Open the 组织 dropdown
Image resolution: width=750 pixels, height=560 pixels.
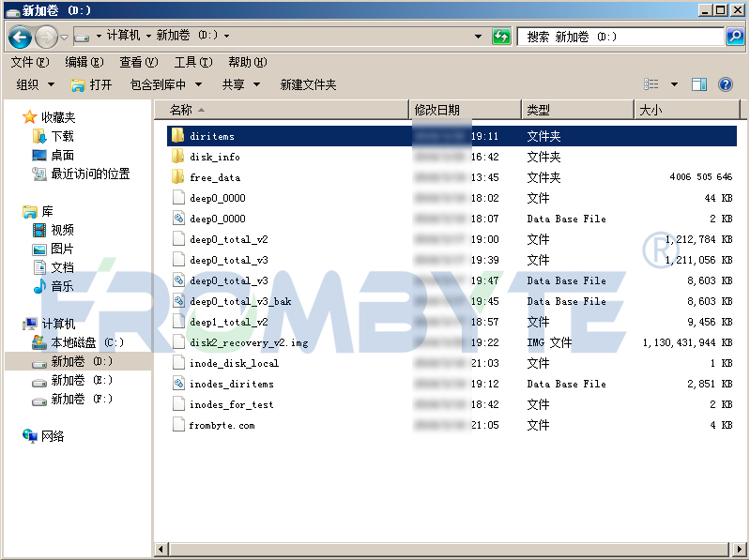click(35, 84)
